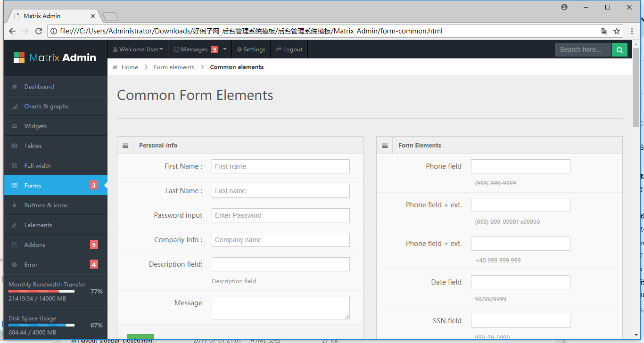
Task: Click the browser forward arrow
Action: pyautogui.click(x=25, y=31)
